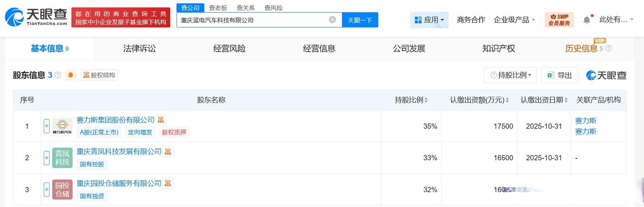Image resolution: width=644 pixels, height=207 pixels.
Task: Open 重庆园投仓储服务有限公司 shareholder link
Action: 119,183
